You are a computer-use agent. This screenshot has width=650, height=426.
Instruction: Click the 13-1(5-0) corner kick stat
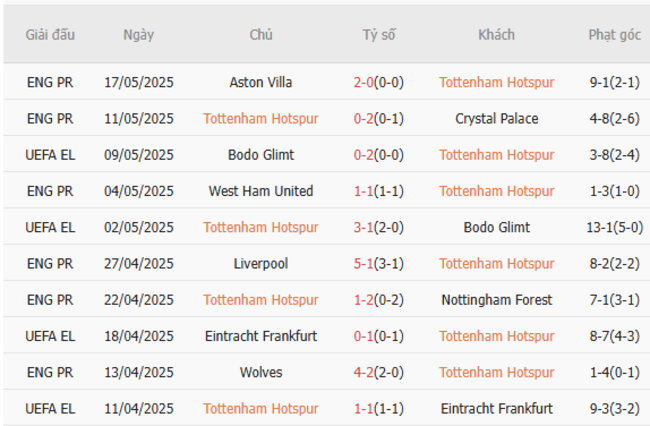click(614, 227)
